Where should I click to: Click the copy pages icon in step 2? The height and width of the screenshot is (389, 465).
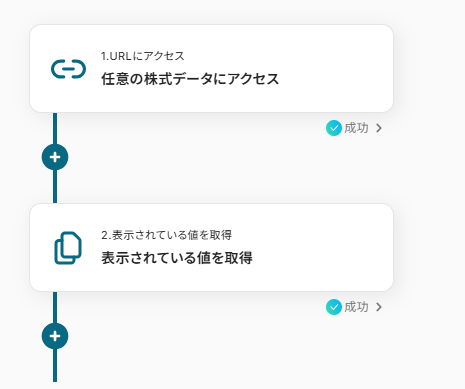68,248
